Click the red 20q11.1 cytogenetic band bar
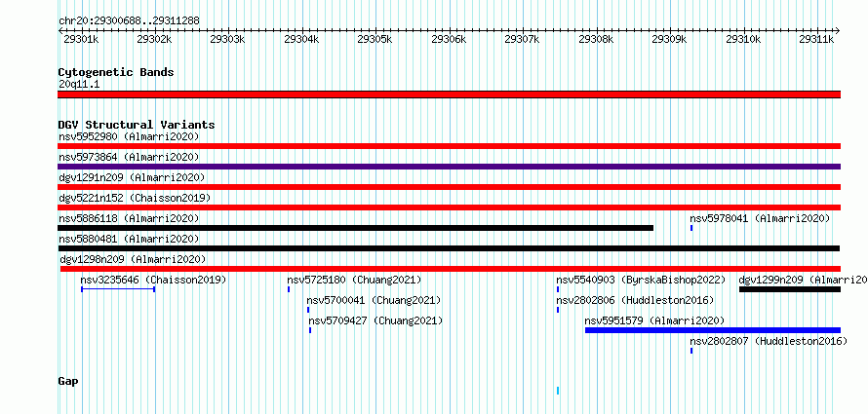868x414 pixels. tap(449, 94)
